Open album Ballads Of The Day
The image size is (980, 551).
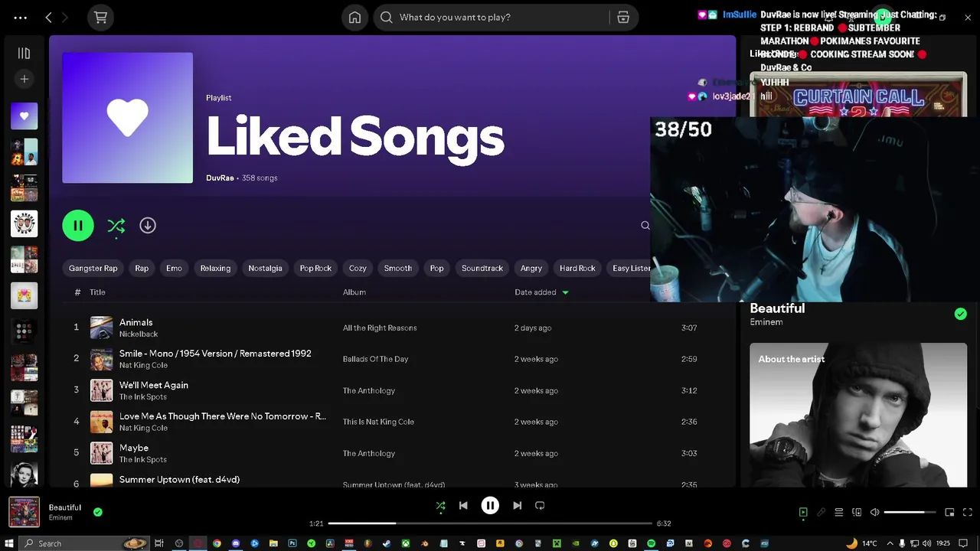(375, 360)
